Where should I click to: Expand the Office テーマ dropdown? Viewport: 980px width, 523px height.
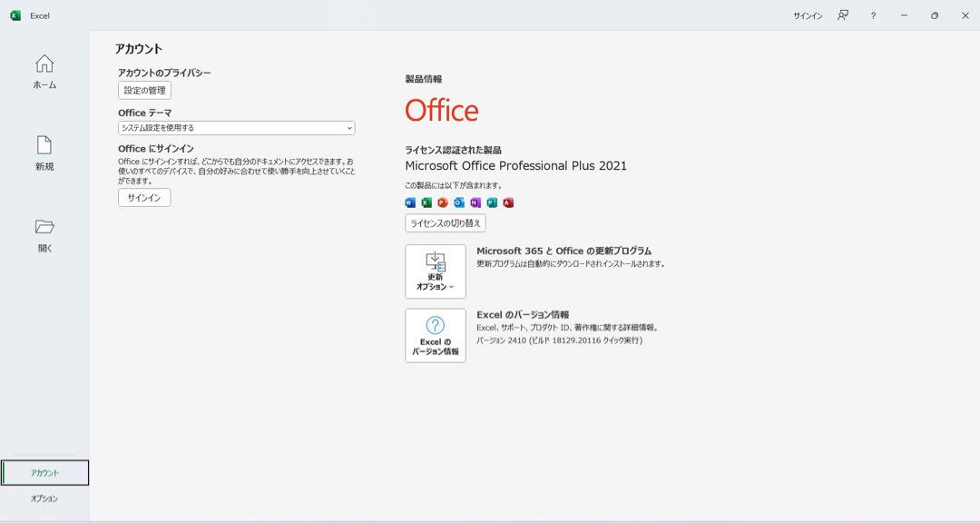point(236,128)
